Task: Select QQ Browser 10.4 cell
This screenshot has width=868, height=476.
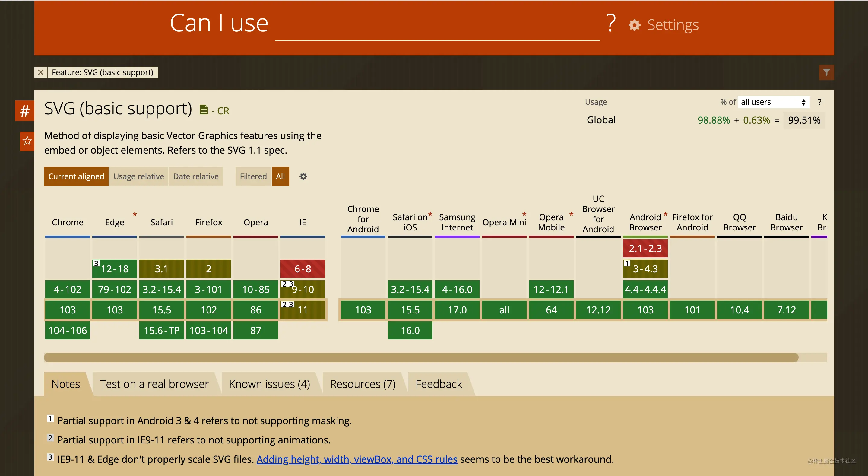Action: click(x=740, y=310)
